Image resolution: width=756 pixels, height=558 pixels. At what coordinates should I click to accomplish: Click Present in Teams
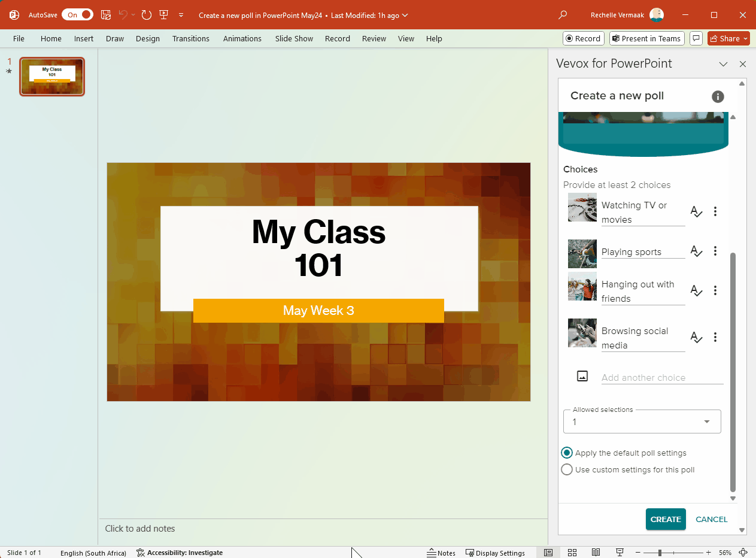point(646,38)
